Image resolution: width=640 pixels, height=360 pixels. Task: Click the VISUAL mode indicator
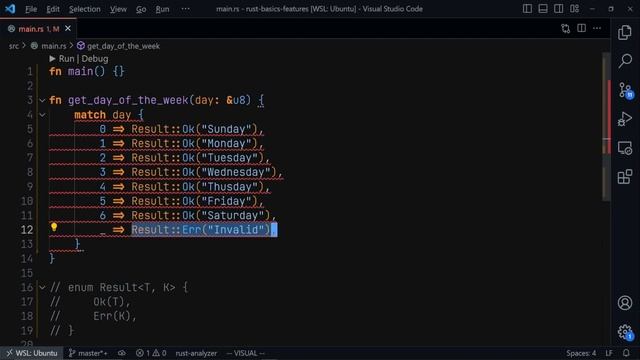(245, 353)
